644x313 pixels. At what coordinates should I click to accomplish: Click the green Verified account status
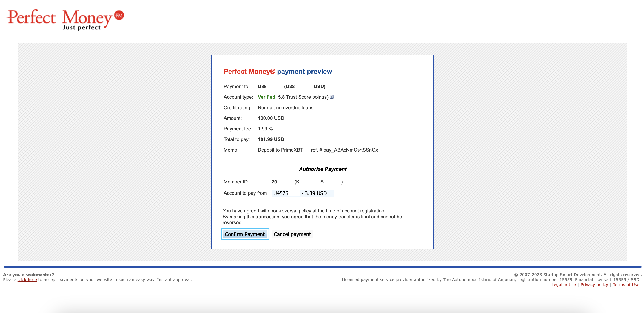(266, 97)
